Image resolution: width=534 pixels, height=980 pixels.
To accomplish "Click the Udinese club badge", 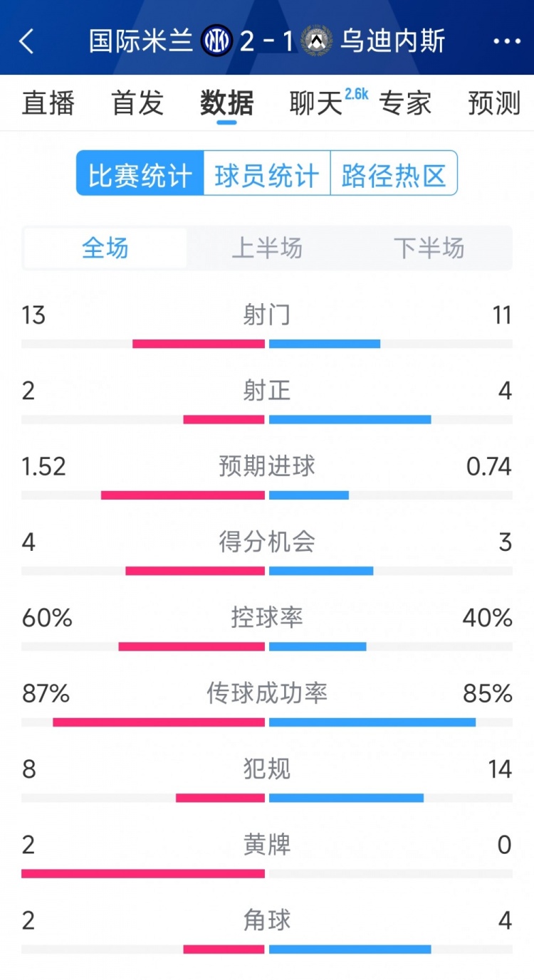I will pyautogui.click(x=315, y=42).
